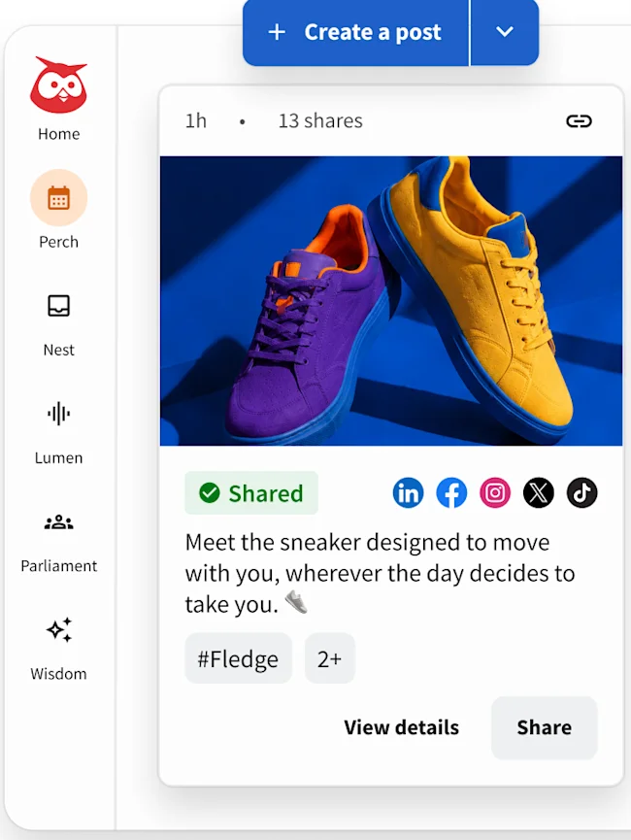Select the Parliament label in sidebar
The image size is (631, 840).
(59, 566)
